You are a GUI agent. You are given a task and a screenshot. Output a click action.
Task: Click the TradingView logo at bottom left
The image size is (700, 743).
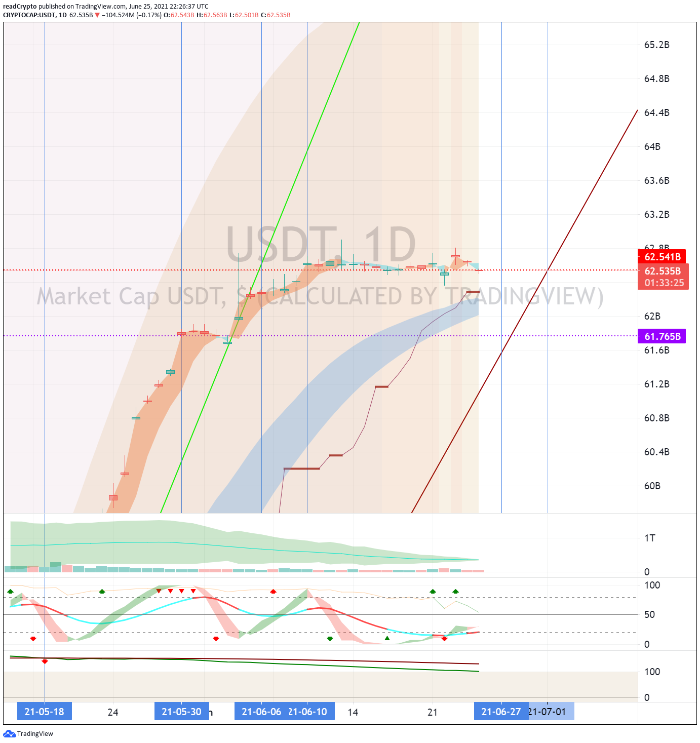point(28,733)
